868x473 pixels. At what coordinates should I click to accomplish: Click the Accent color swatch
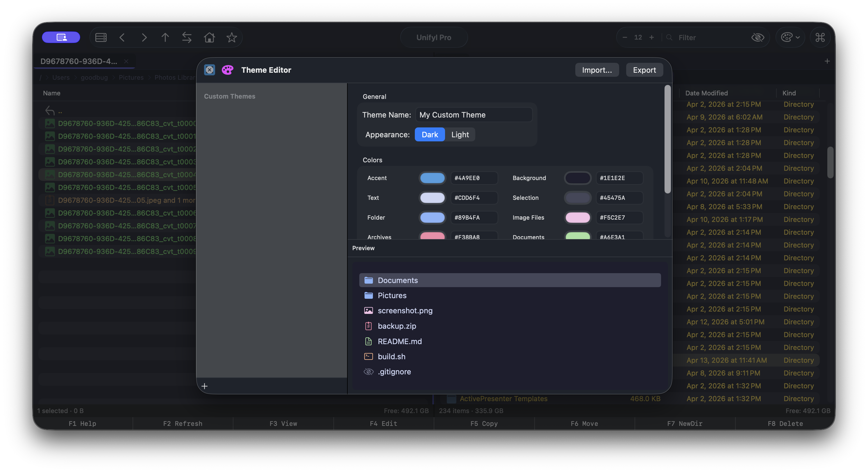(x=432, y=178)
